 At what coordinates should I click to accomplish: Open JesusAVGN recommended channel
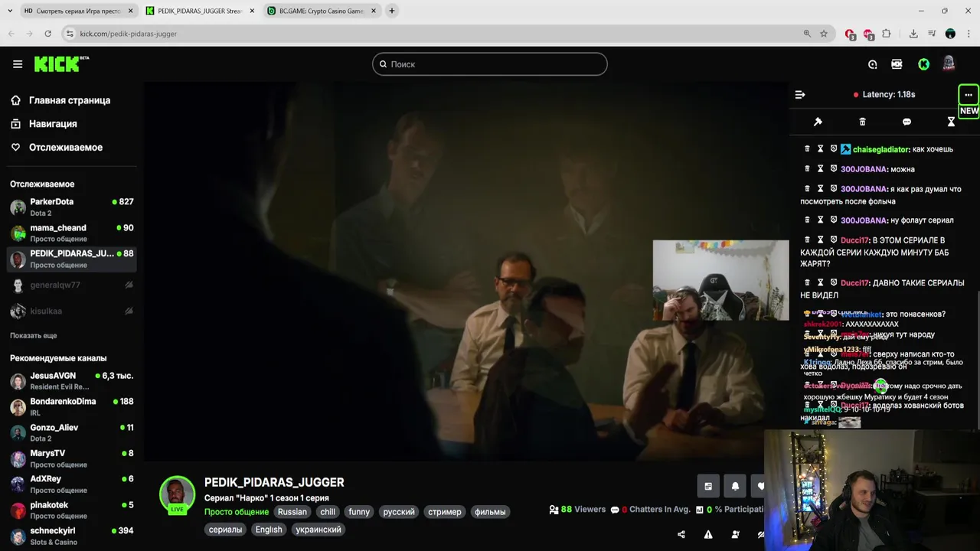coord(72,381)
